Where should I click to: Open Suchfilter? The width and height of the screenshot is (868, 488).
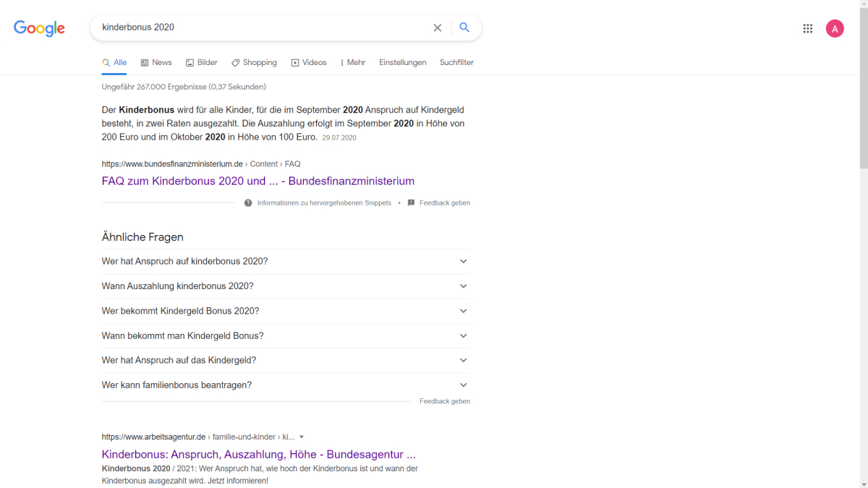pos(456,62)
